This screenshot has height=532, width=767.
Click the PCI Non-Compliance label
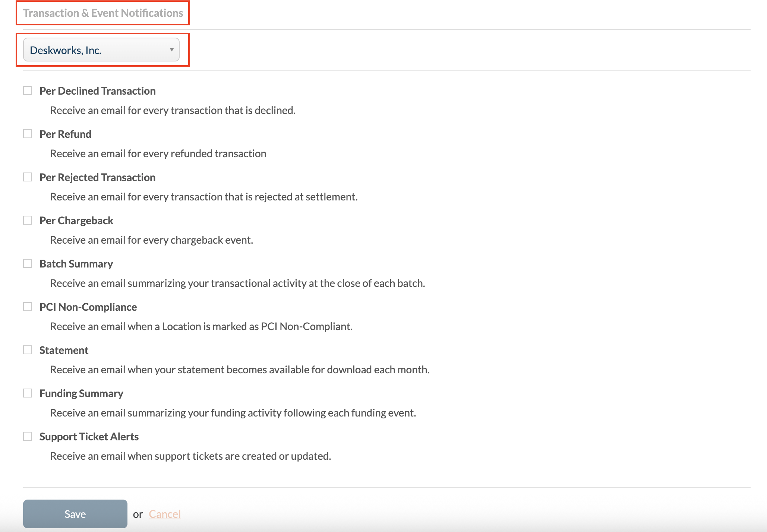point(88,307)
